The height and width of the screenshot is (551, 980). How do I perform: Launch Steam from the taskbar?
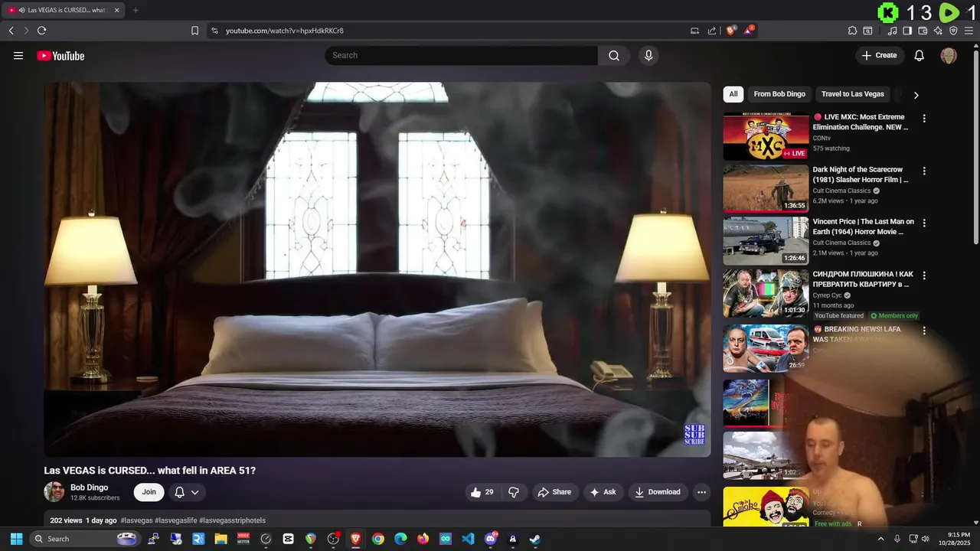point(535,539)
